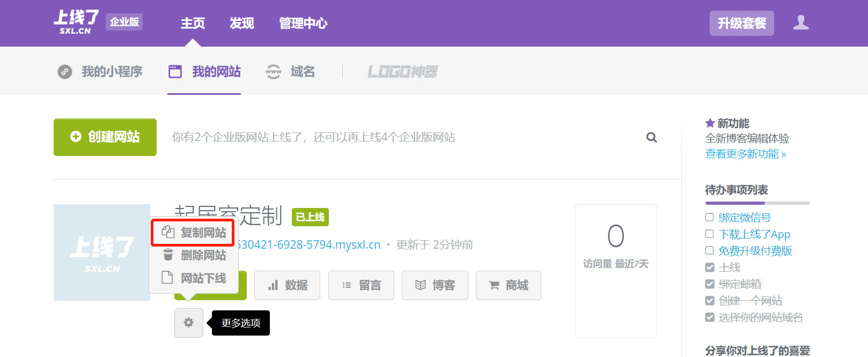Click the website thumbnail image

tap(102, 252)
